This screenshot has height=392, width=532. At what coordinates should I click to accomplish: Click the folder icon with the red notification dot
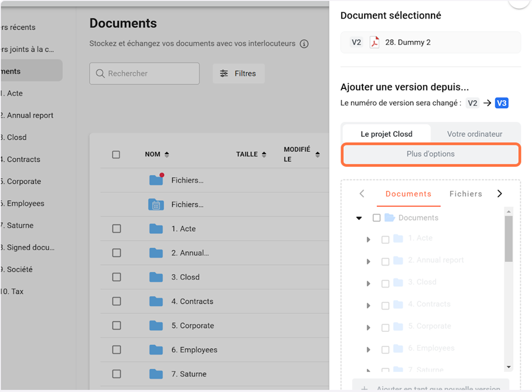pos(156,180)
